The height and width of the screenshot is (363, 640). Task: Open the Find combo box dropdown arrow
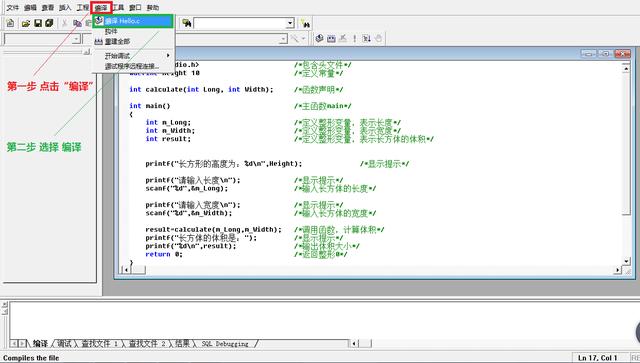(x=290, y=23)
